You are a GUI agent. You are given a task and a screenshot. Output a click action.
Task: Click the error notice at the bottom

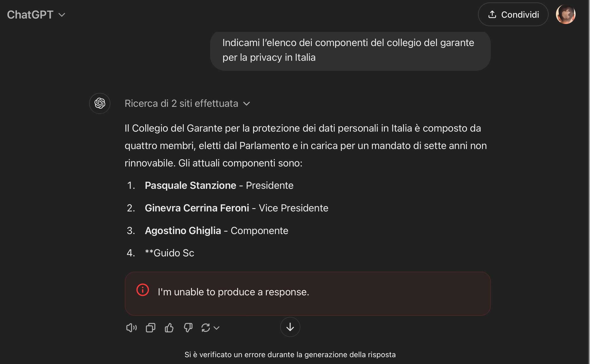pyautogui.click(x=290, y=354)
